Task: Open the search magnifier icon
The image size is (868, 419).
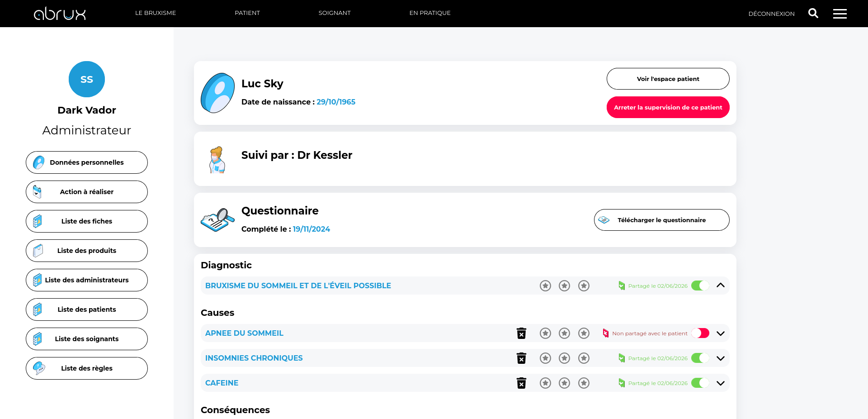Action: 813,13
